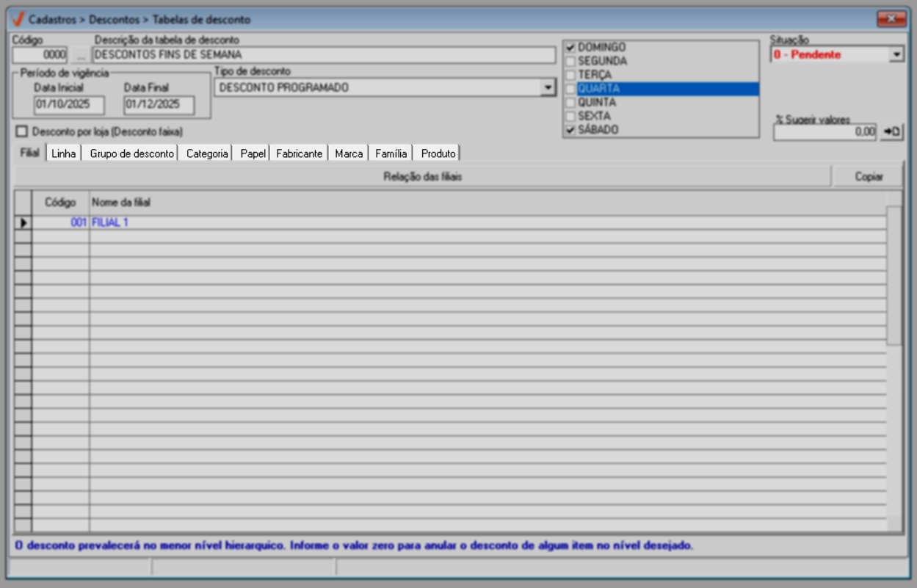Click the Código column header in grid

60,202
